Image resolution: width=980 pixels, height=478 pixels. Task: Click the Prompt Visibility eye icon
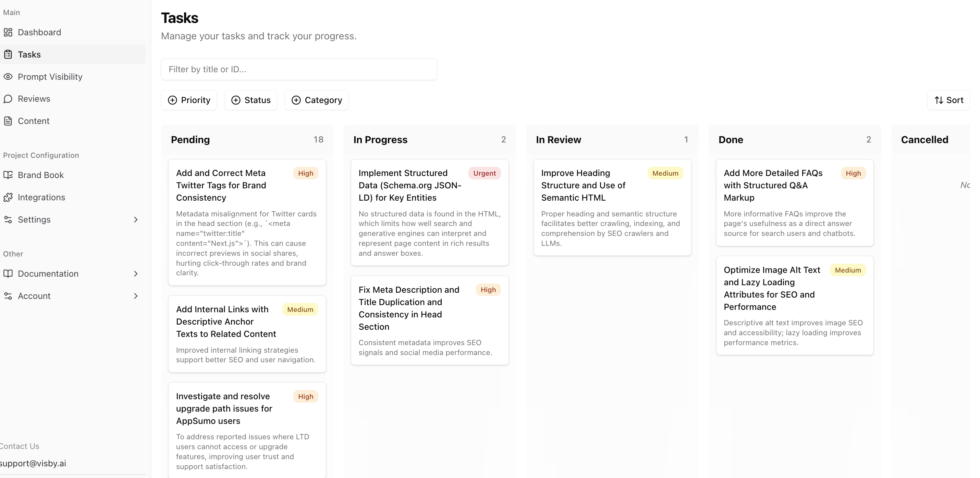tap(8, 77)
